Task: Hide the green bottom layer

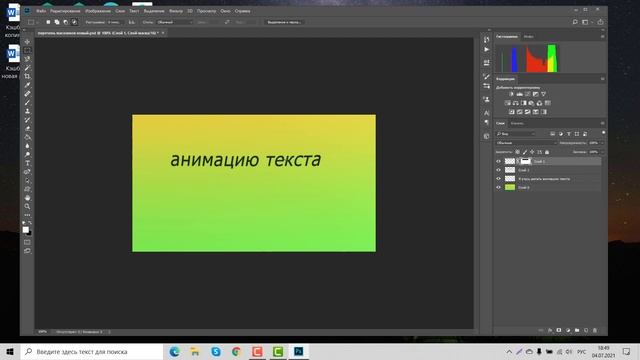Action: point(498,187)
